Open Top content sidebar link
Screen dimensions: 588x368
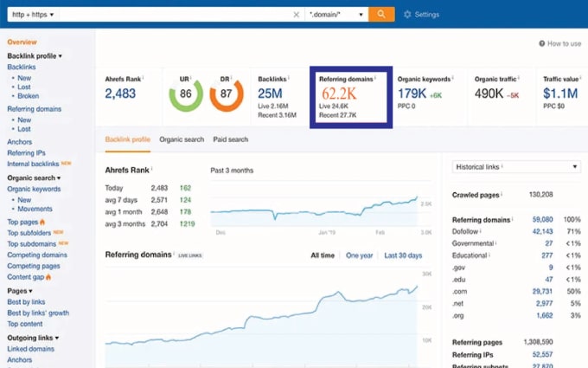pyautogui.click(x=25, y=324)
